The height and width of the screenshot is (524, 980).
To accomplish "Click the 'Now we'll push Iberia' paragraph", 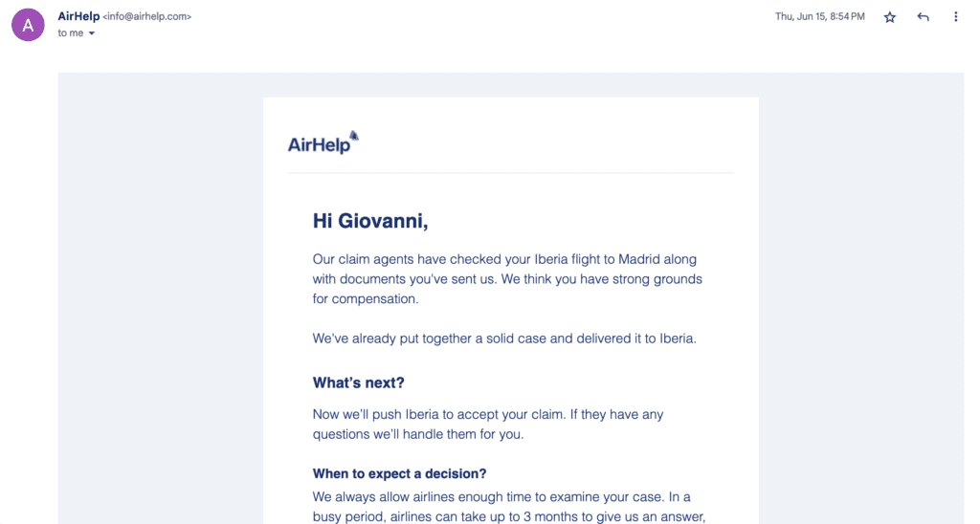I will coord(488,424).
